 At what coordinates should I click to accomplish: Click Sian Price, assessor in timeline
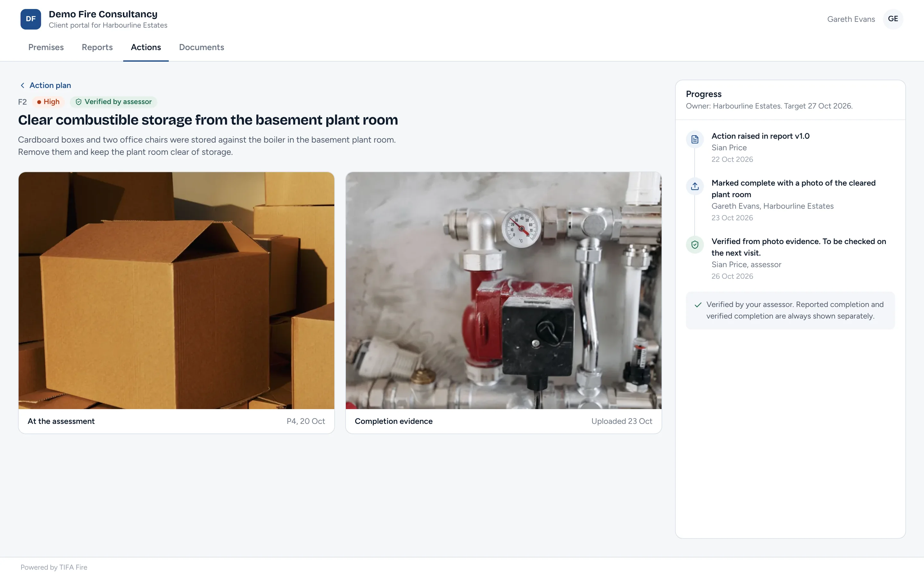coord(746,265)
